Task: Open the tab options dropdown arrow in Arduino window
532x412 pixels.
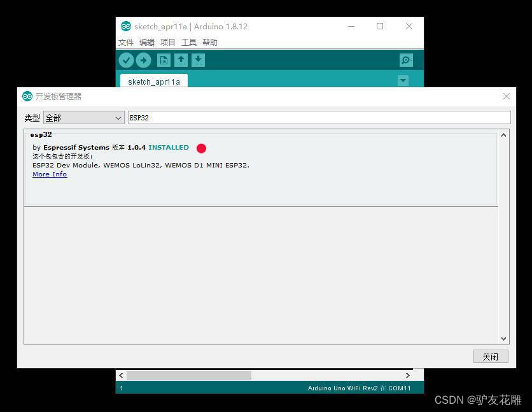Action: [403, 80]
